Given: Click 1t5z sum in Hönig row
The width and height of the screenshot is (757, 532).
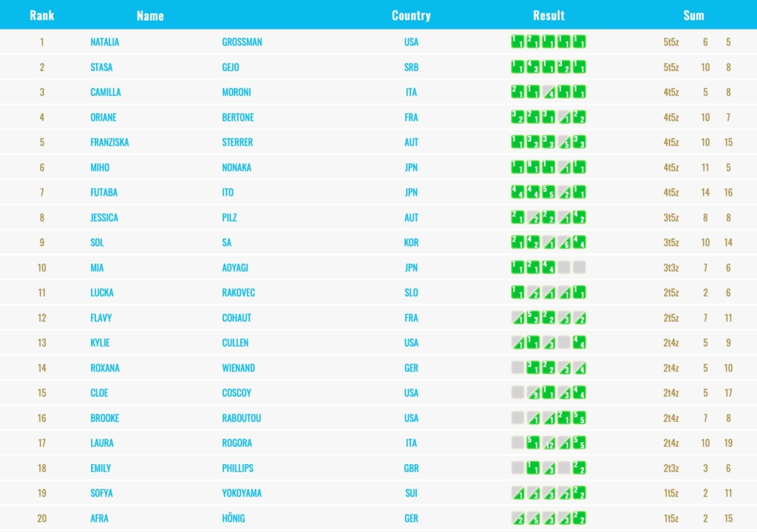Looking at the screenshot, I should coord(671,519).
